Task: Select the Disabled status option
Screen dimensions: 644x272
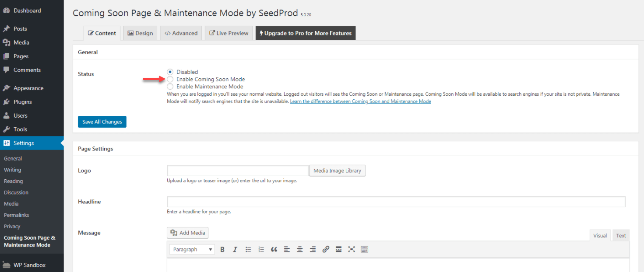Action: 170,72
